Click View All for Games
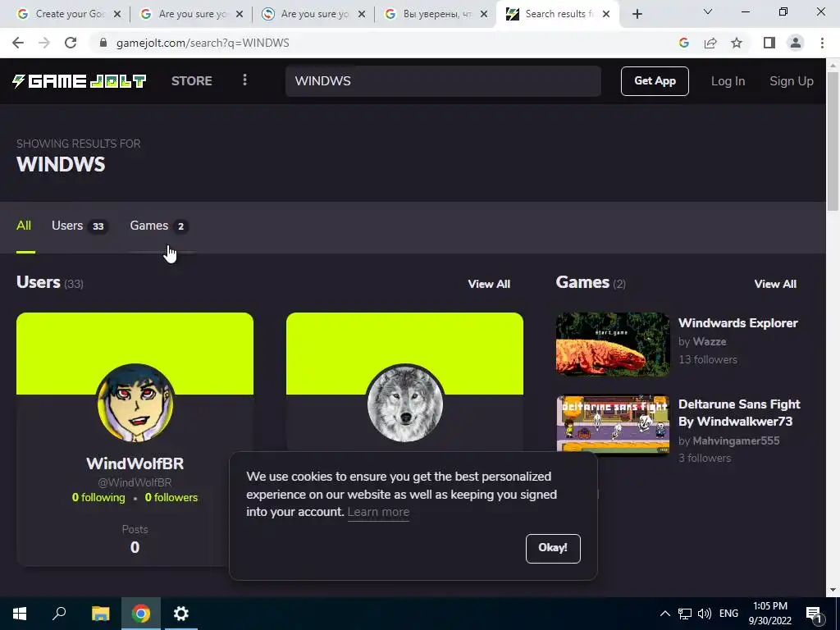Viewport: 840px width, 630px height. tap(775, 284)
